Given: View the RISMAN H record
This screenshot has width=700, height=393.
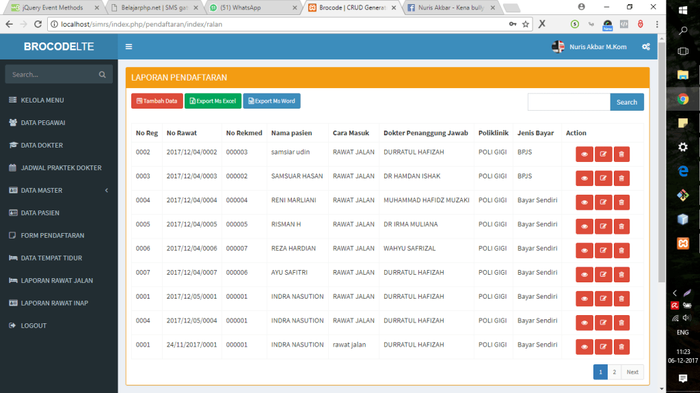Looking at the screenshot, I should [x=584, y=226].
